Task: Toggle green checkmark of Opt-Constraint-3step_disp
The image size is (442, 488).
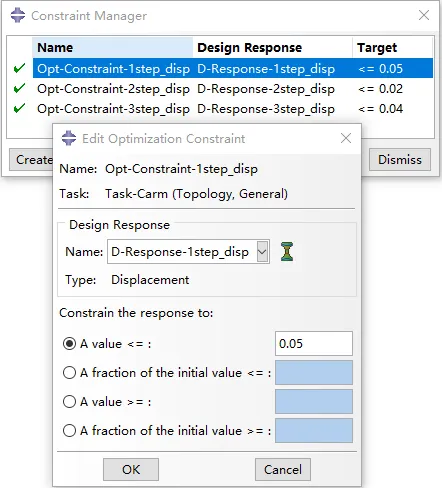Action: point(19,108)
